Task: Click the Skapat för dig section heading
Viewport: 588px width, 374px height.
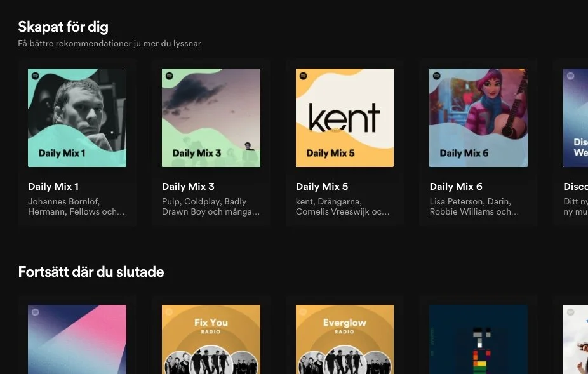Action: pos(63,27)
